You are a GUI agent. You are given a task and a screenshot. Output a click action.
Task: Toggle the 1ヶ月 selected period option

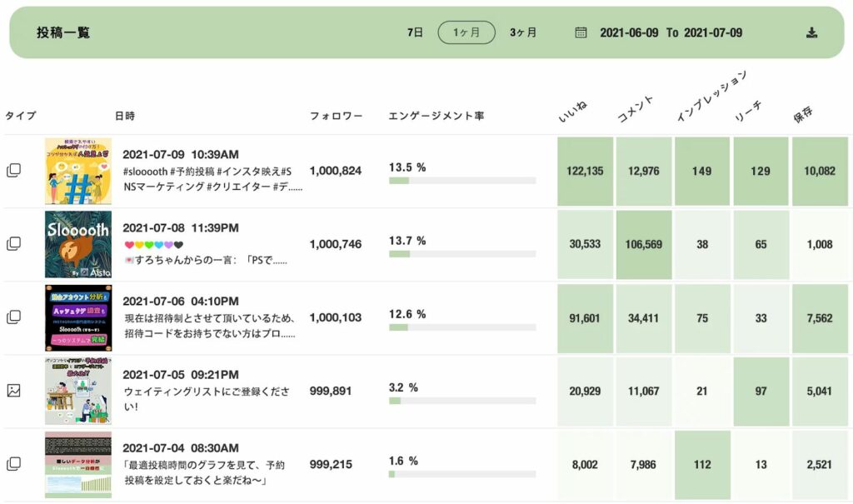[x=466, y=32]
